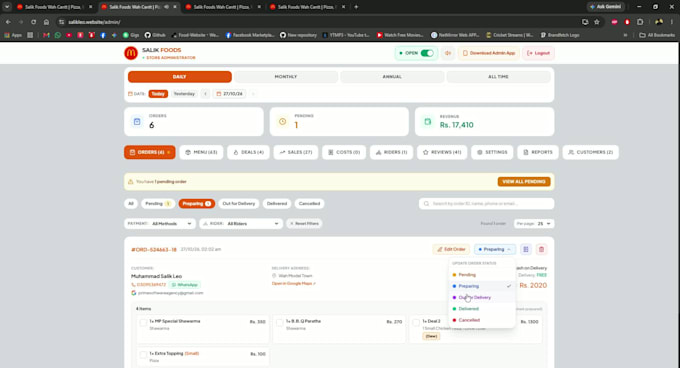This screenshot has height=368, width=680.
Task: Click the Ask Gemini button
Action: click(x=606, y=7)
